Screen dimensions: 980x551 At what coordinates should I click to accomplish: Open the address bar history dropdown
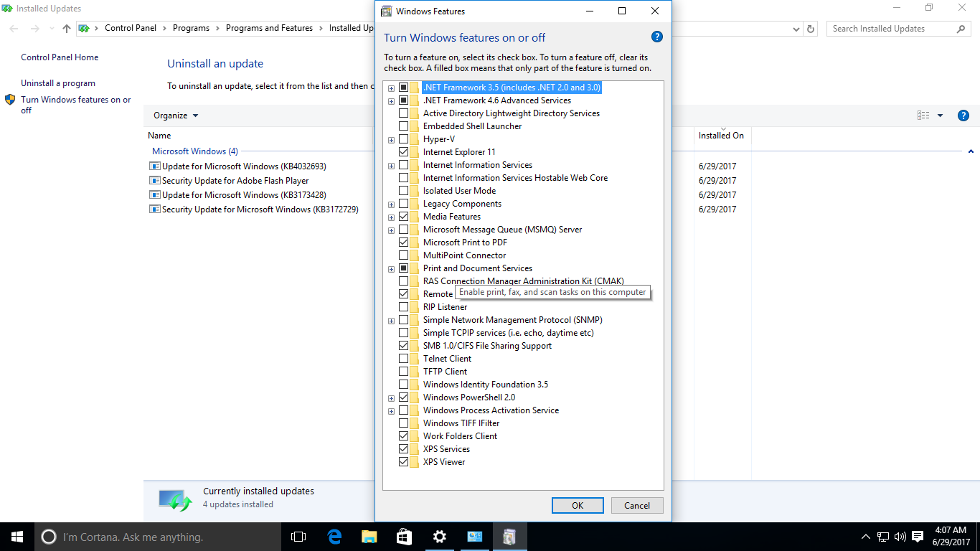pos(796,29)
